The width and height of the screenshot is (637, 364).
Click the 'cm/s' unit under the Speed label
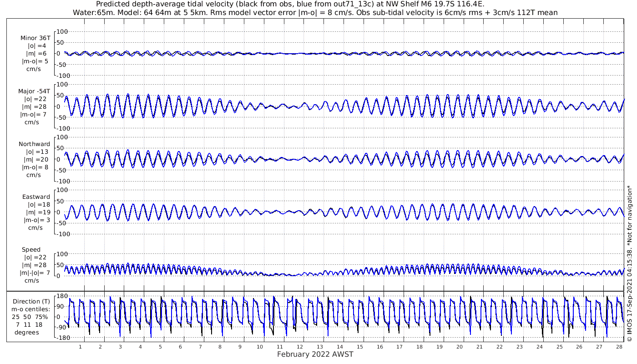point(32,281)
